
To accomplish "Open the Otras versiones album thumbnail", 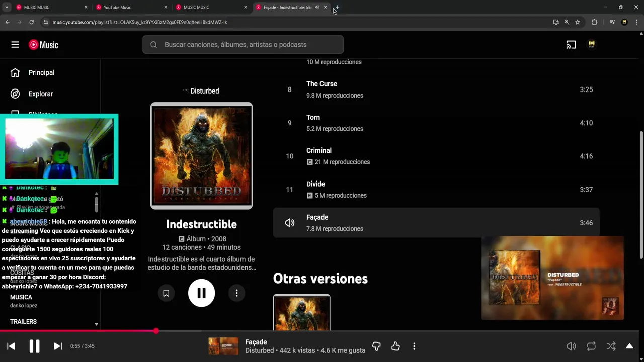I will click(x=302, y=313).
